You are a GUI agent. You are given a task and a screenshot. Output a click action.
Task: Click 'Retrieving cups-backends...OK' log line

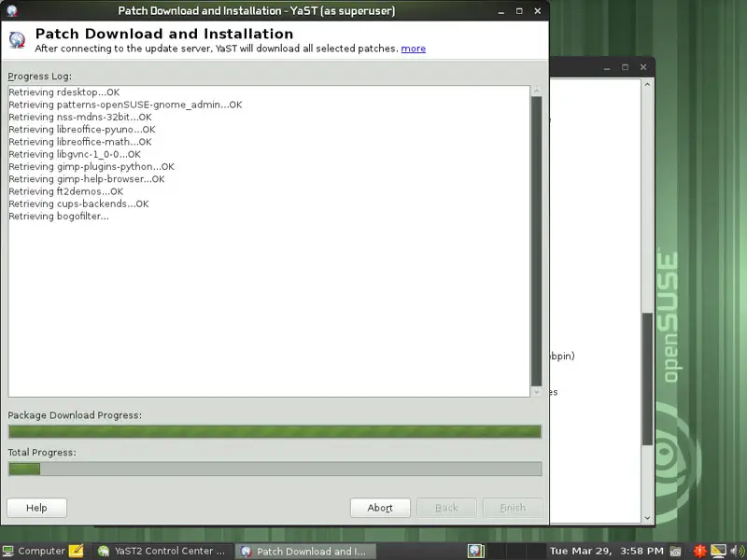(78, 203)
